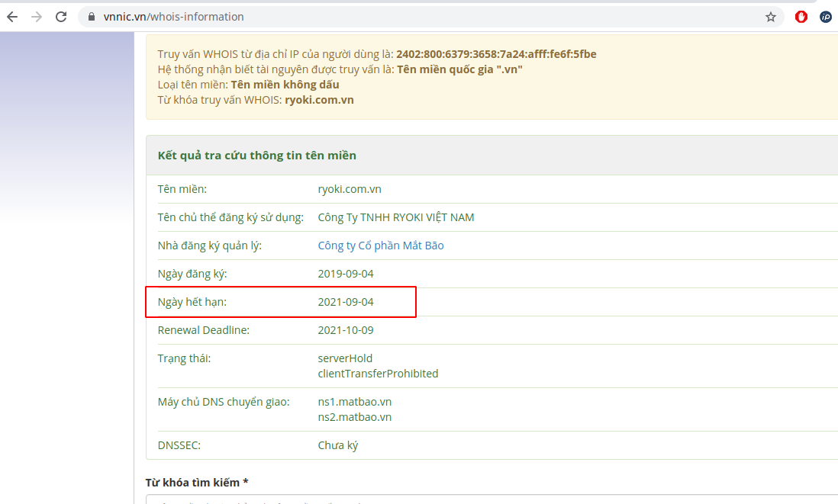
Task: Click the label Ngày hết hạn
Action: click(x=192, y=302)
